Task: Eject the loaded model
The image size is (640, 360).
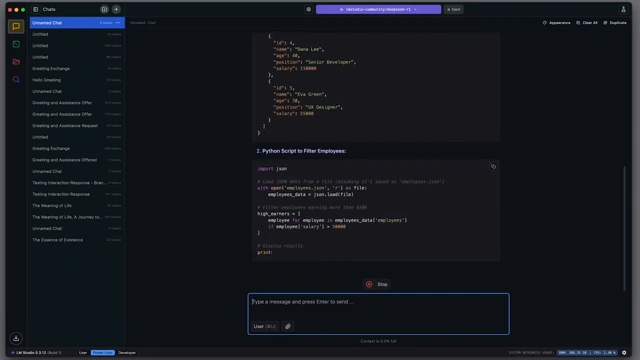Action: pyautogui.click(x=453, y=9)
